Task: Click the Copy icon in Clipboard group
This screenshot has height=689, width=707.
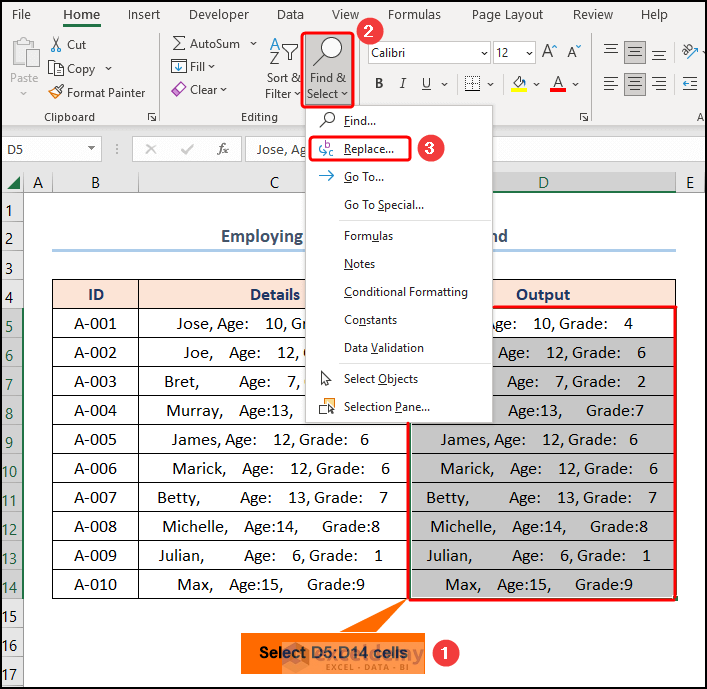Action: (x=55, y=68)
